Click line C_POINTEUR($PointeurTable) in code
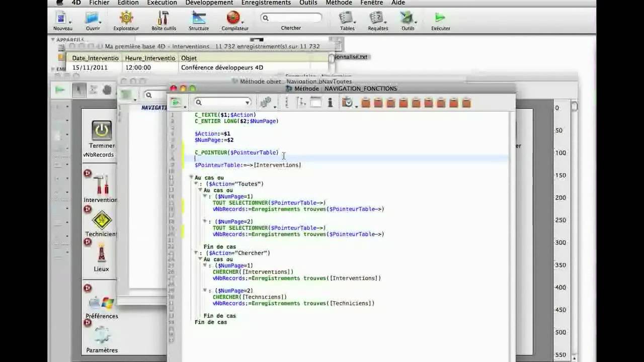 click(236, 152)
